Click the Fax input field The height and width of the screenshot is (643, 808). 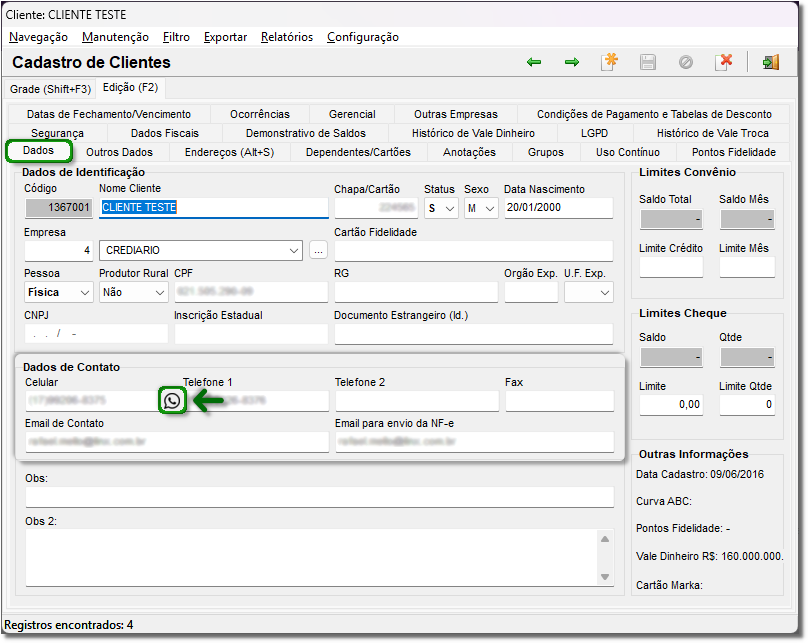[560, 401]
